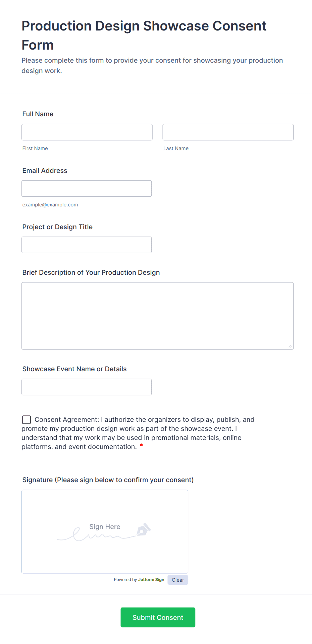312x644 pixels.
Task: Click the First Name input field
Action: 87,132
